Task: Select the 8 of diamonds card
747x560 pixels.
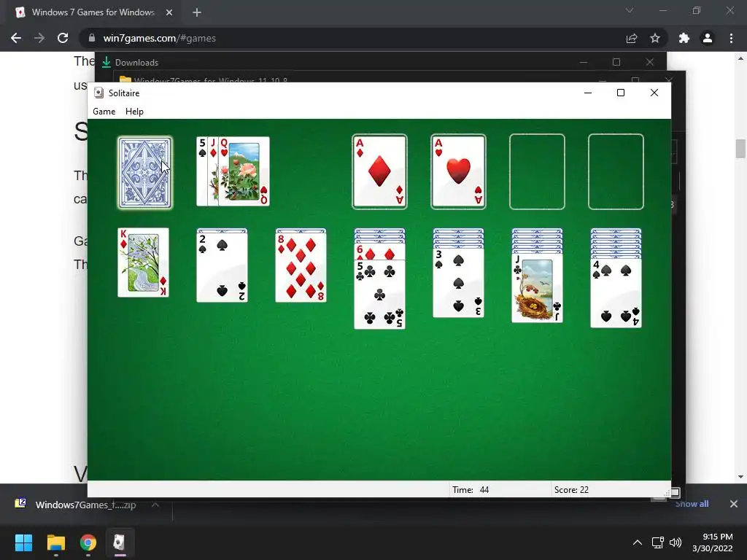Action: 301,267
